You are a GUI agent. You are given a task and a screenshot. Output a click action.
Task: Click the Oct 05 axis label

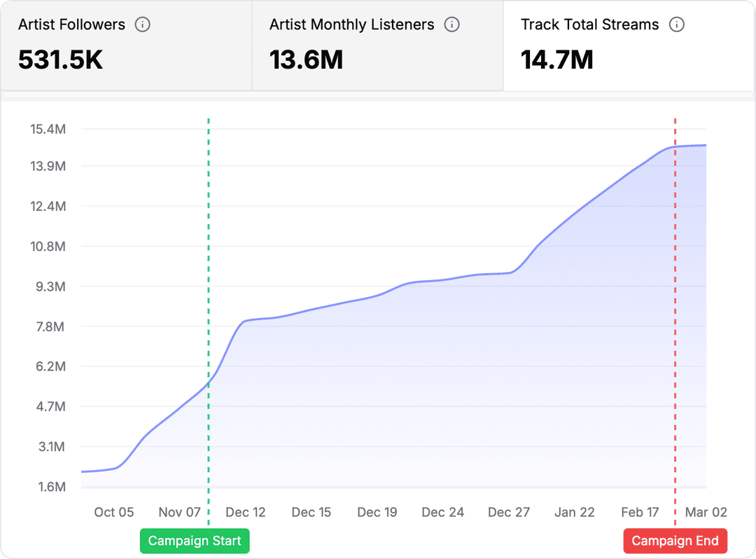pos(113,512)
